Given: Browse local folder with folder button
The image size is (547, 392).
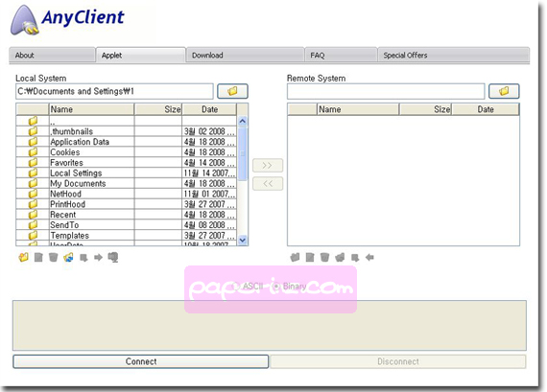Looking at the screenshot, I should 232,91.
